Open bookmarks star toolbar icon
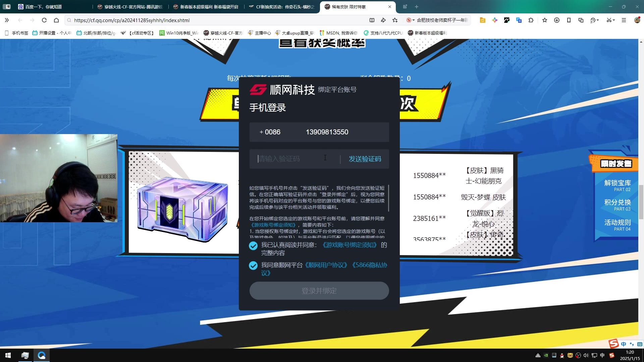This screenshot has width=644, height=362. 545,20
